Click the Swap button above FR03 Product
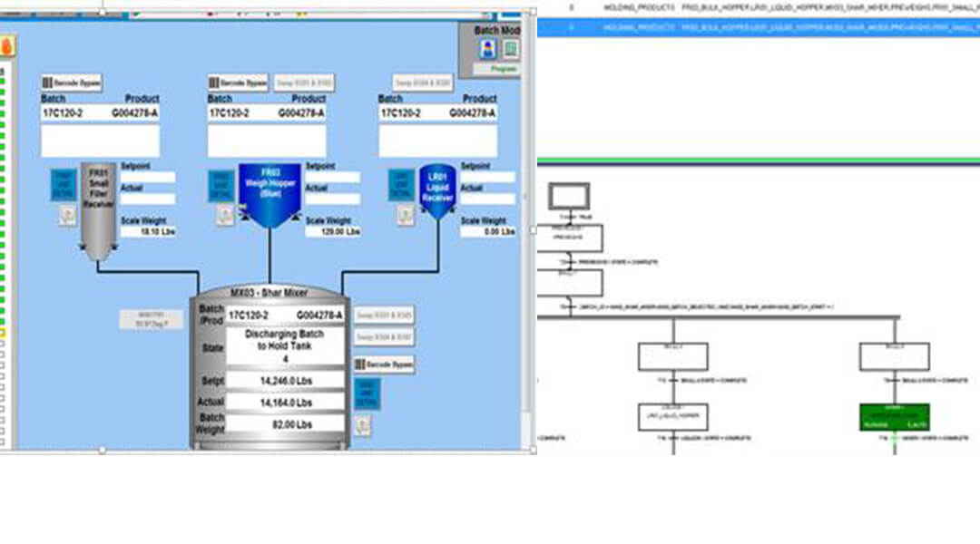This screenshot has height=544, width=980. click(x=303, y=83)
